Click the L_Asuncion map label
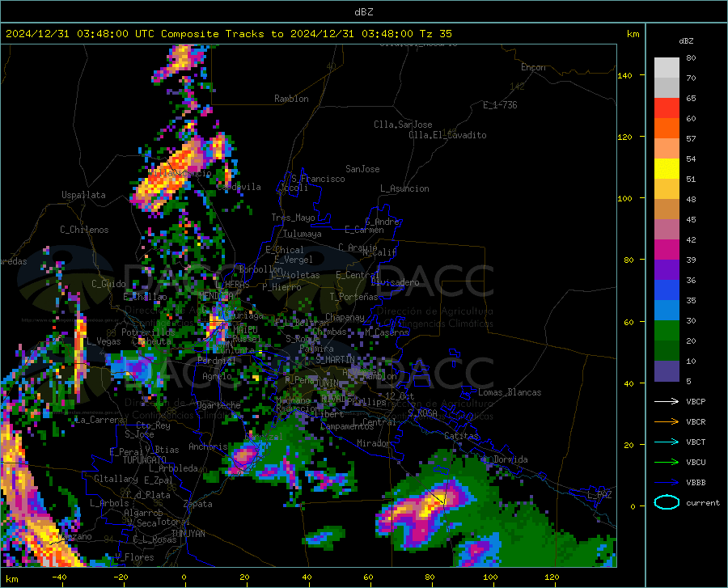This screenshot has height=588, width=728. (404, 188)
